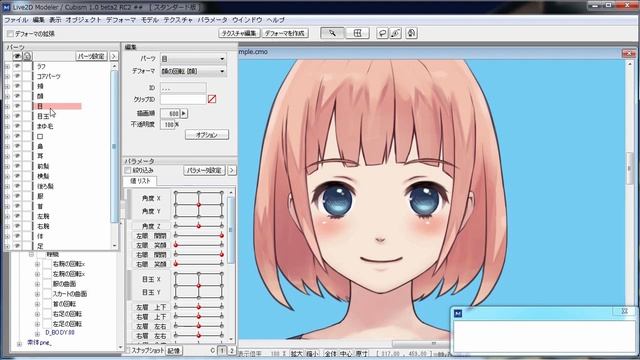Select the grid mesh edit tool
This screenshot has height=360, width=640.
pos(358,33)
